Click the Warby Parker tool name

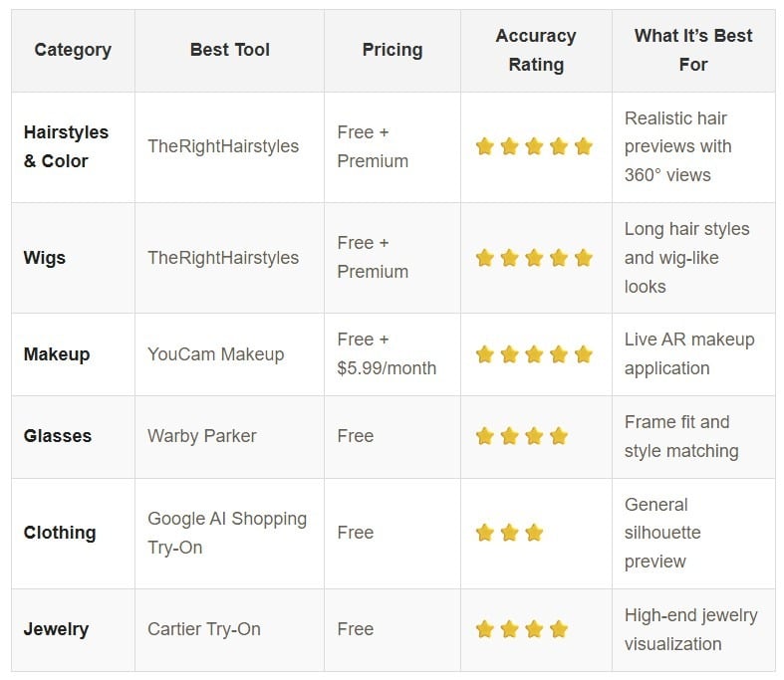point(202,436)
